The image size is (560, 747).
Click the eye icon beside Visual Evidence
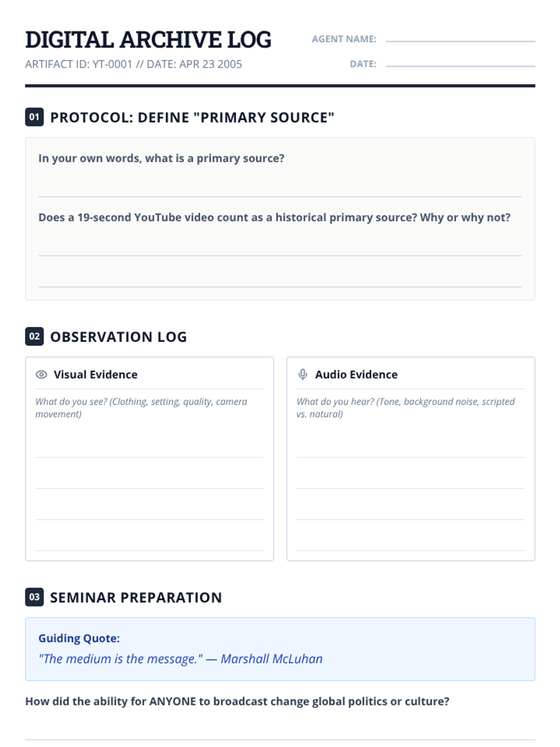[x=42, y=374]
